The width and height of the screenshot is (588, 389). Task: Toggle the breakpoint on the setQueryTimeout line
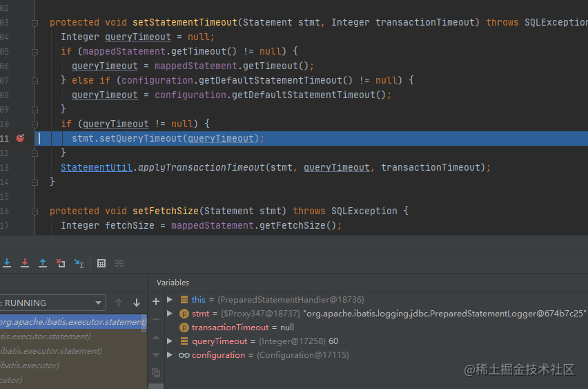click(x=20, y=138)
